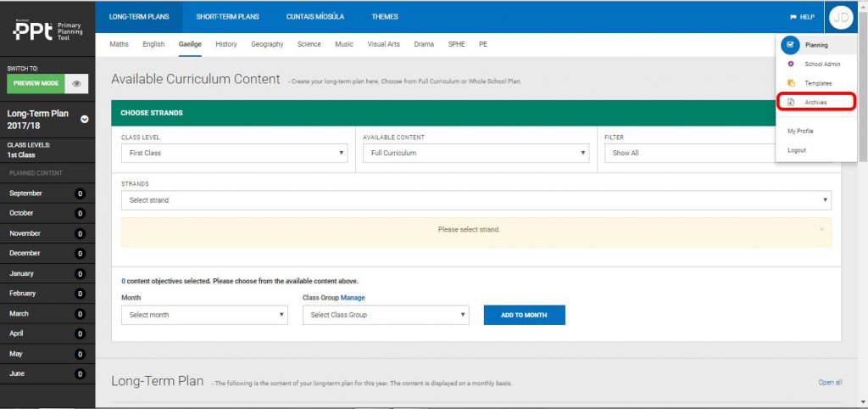868x409 pixels.
Task: Select January in the planned content list
Action: click(x=21, y=274)
